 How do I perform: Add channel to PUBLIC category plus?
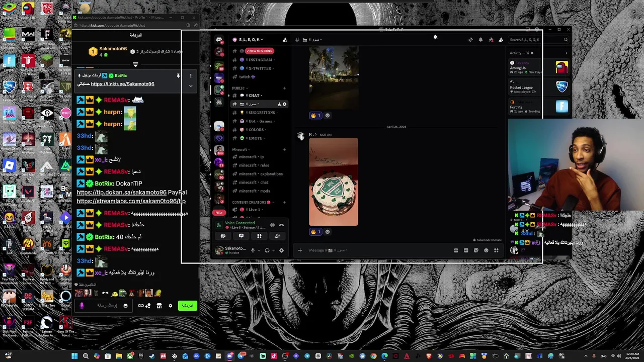tap(284, 88)
